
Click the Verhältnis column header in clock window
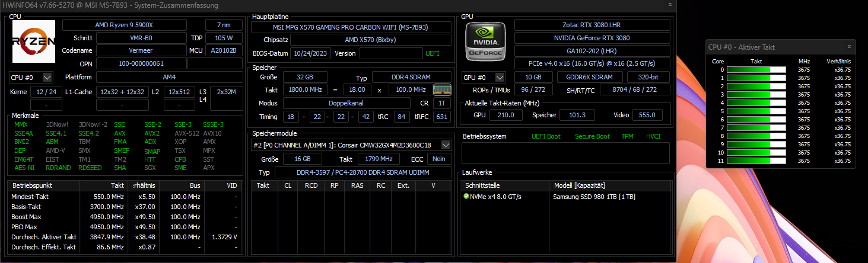click(838, 61)
